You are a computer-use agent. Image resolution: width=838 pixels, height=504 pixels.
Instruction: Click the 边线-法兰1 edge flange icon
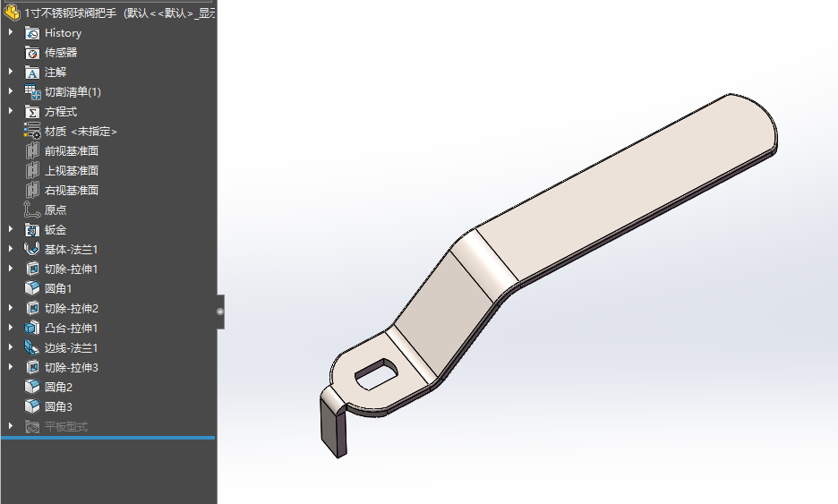(32, 348)
